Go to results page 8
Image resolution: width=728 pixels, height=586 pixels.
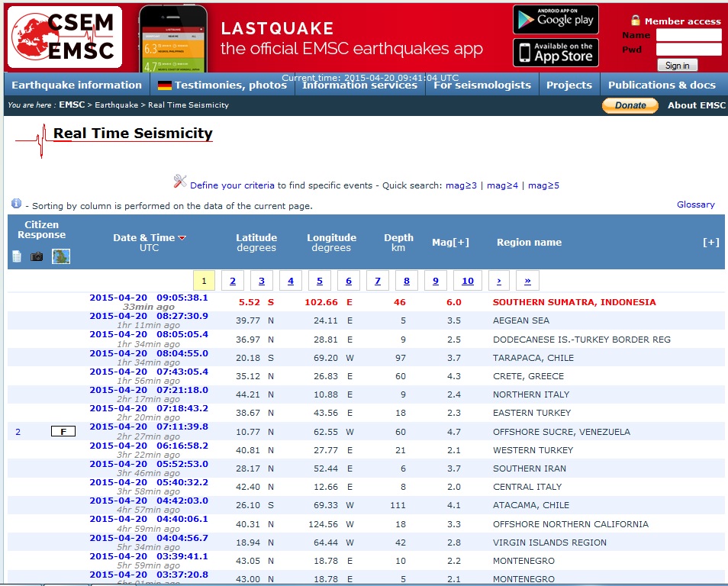(x=407, y=281)
